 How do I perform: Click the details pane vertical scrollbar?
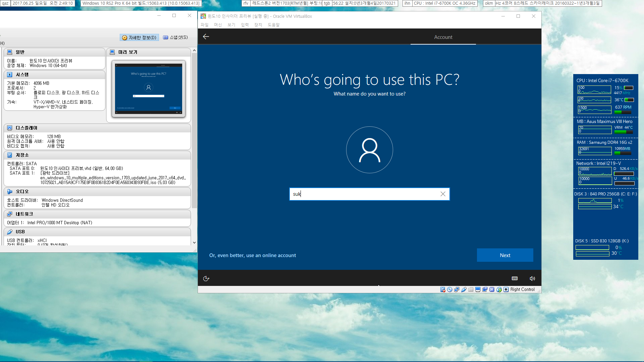[194, 131]
